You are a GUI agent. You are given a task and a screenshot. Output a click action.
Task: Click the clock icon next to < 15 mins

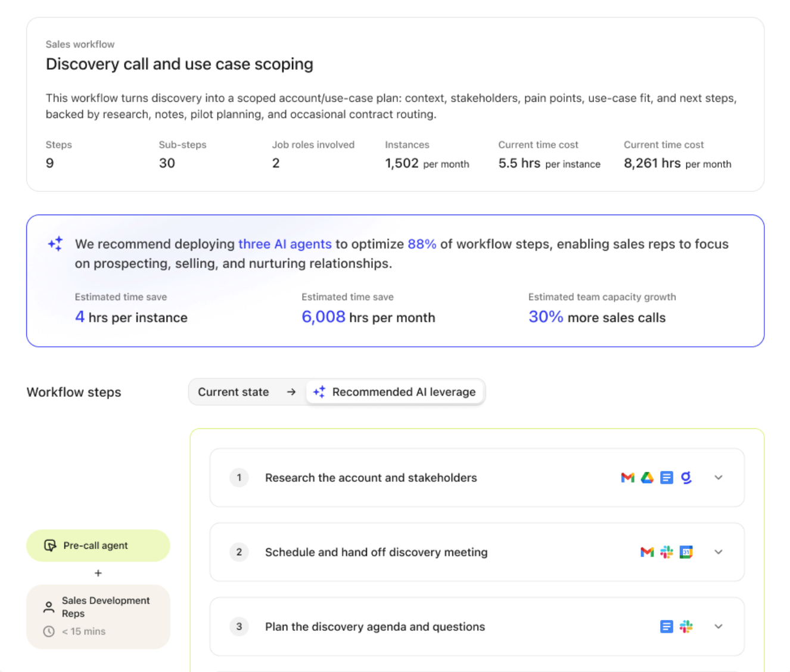click(x=49, y=631)
